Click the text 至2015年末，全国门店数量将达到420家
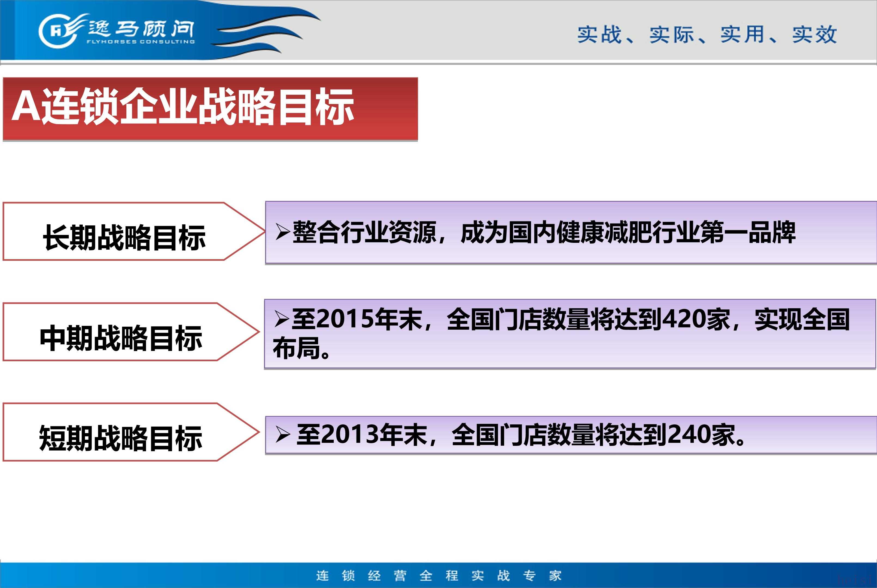This screenshot has width=877, height=588. [x=511, y=320]
